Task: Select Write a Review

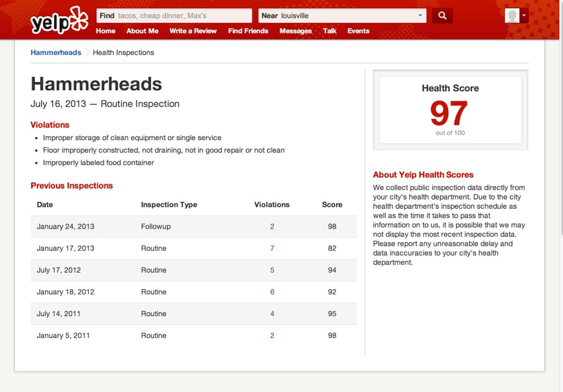Action: pos(193,31)
